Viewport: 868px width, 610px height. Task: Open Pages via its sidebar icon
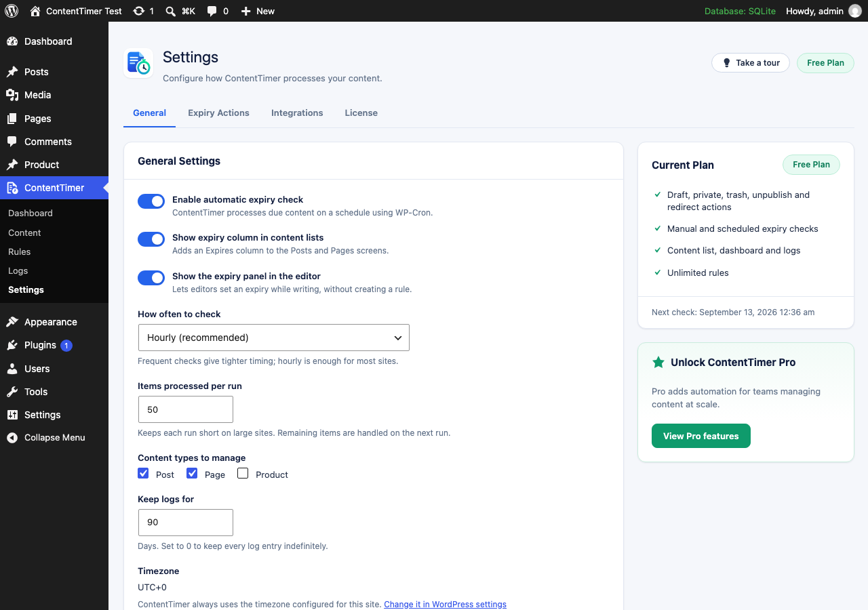click(12, 119)
